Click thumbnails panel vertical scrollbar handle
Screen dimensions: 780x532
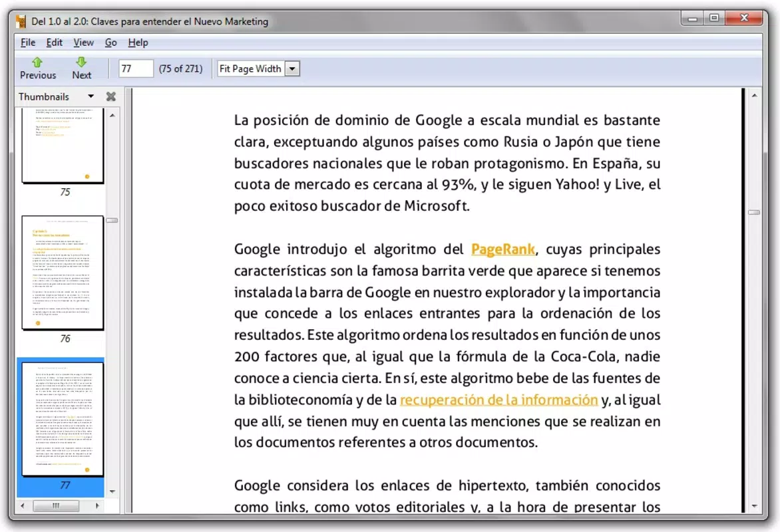coord(112,220)
